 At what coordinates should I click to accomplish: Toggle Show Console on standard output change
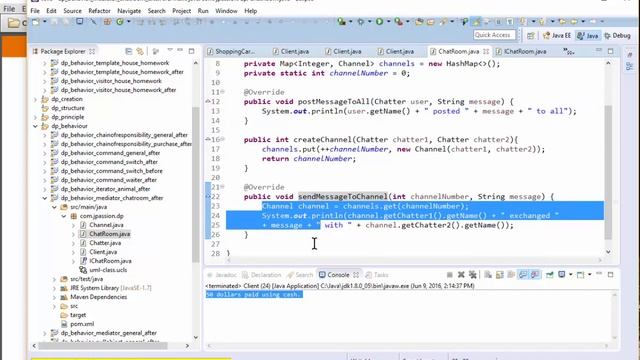point(523,275)
